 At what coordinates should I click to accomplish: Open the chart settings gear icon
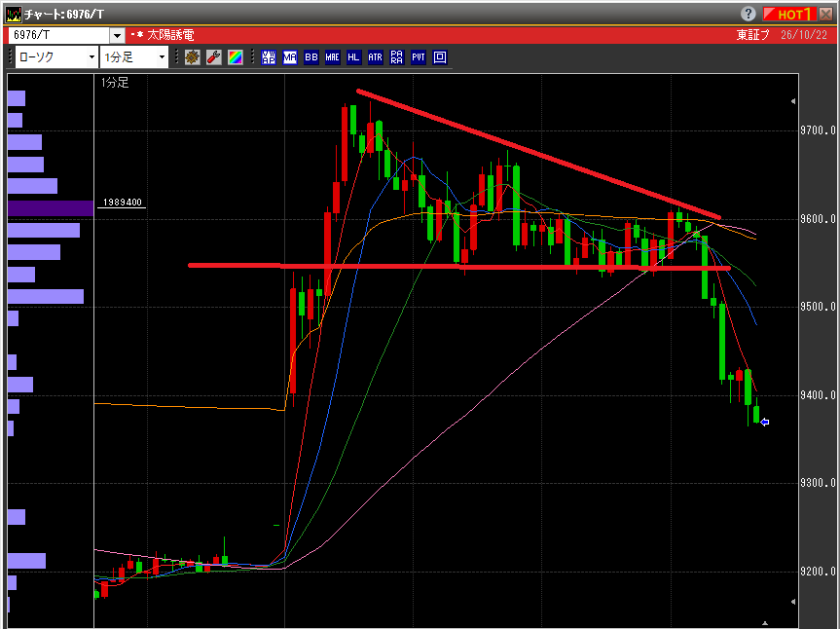coord(193,57)
